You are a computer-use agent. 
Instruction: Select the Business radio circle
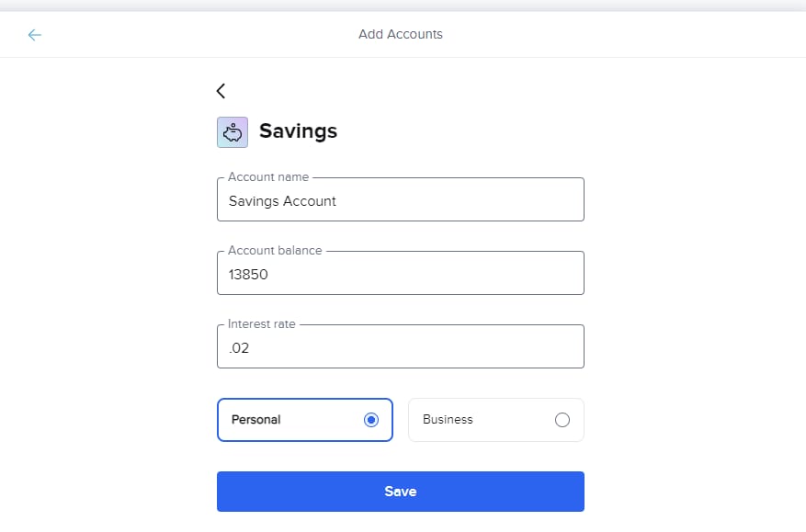562,420
